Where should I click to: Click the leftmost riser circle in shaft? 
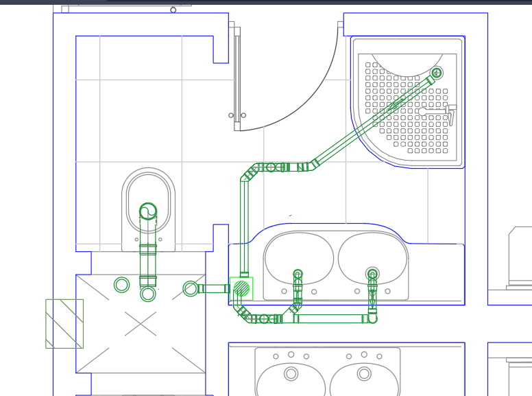click(x=121, y=285)
